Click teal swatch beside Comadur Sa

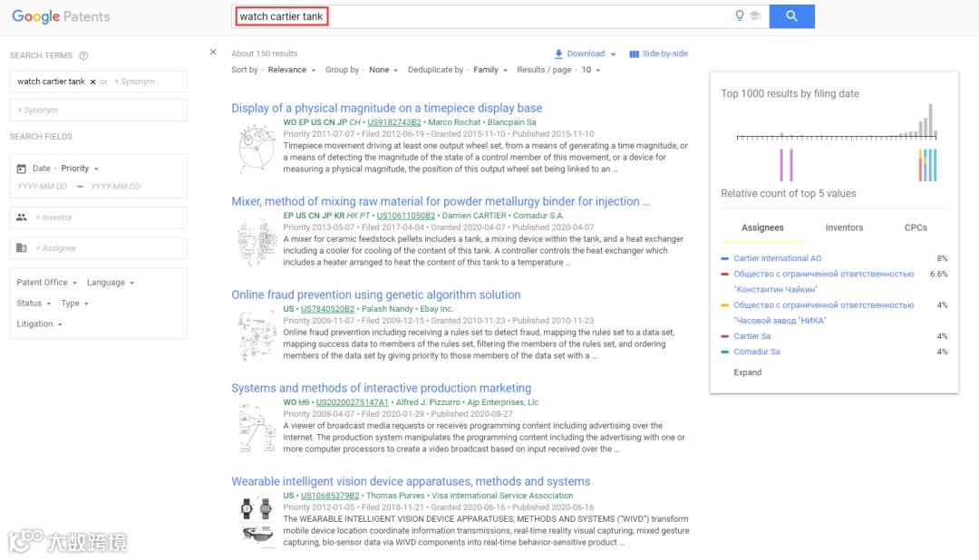725,352
